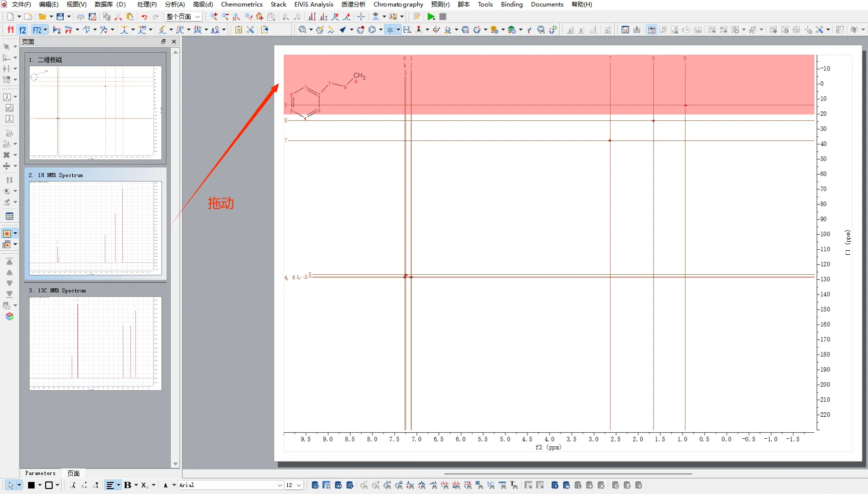Image resolution: width=868 pixels, height=494 pixels.
Task: Select the crosshair cursor tool
Action: tap(361, 17)
